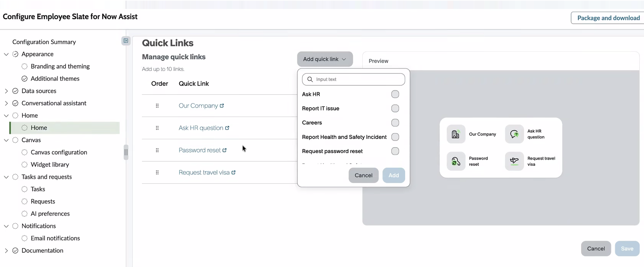The width and height of the screenshot is (644, 267).
Task: Collapse the parent Home section chevron
Action: pyautogui.click(x=6, y=116)
